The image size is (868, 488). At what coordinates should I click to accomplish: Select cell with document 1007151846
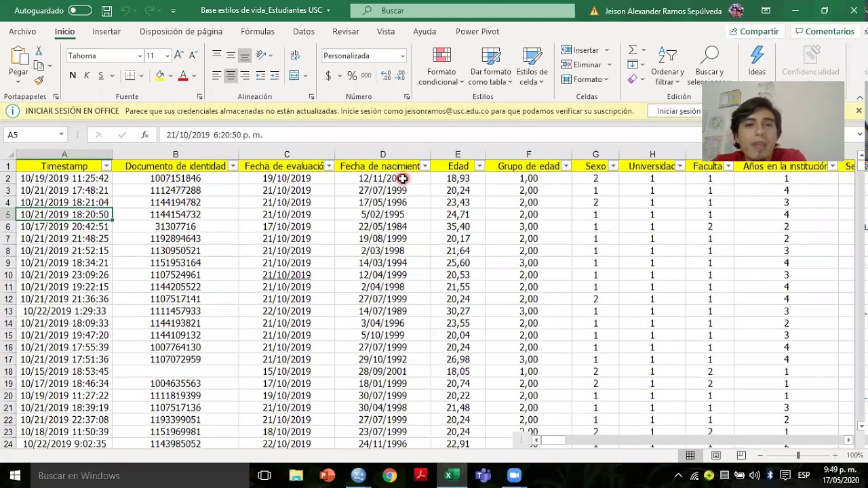(x=176, y=178)
